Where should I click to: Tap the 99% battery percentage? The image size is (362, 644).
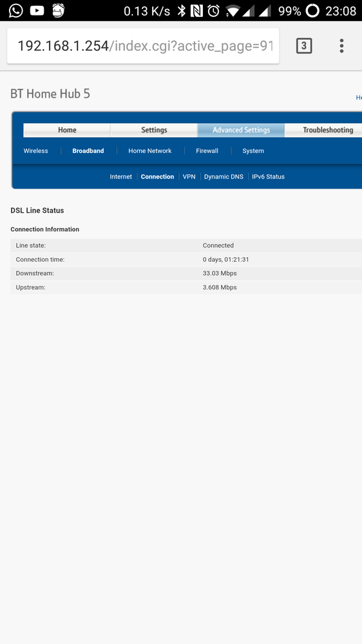pos(289,11)
